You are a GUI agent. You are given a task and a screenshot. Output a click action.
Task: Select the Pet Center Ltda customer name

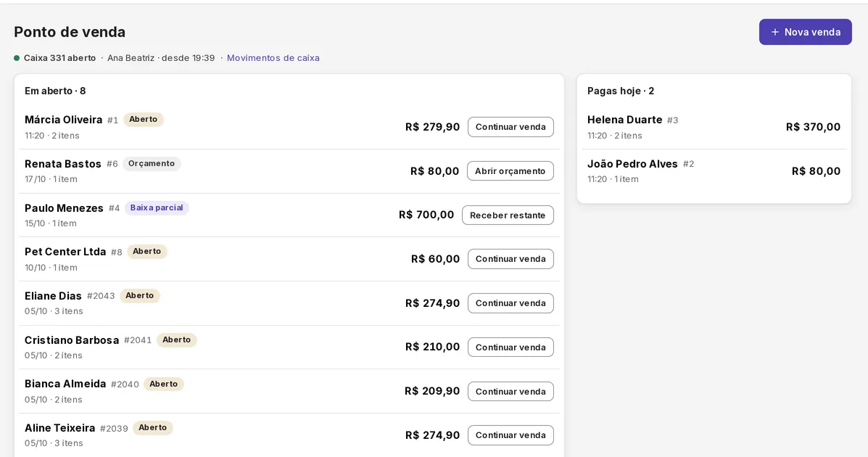tap(65, 252)
